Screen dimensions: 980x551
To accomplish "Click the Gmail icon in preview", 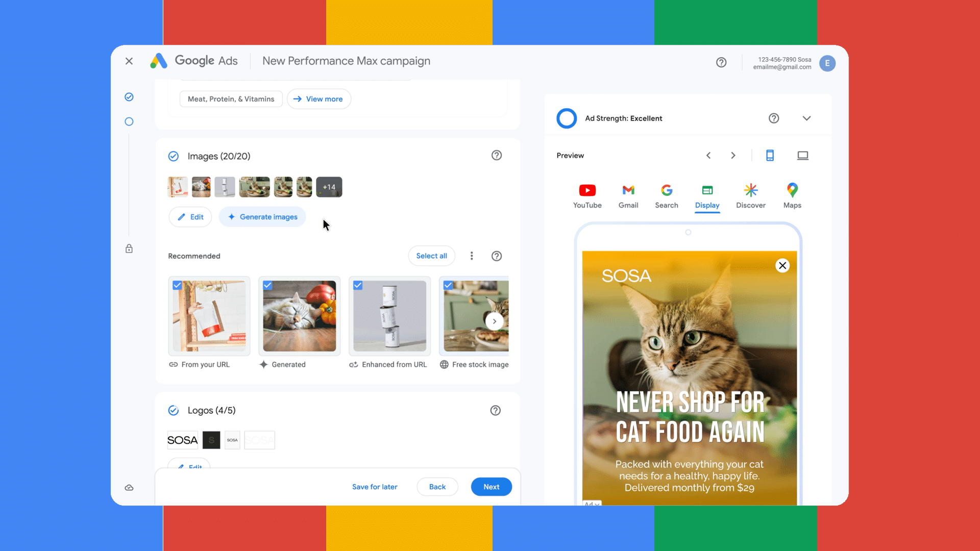I will coord(628,190).
